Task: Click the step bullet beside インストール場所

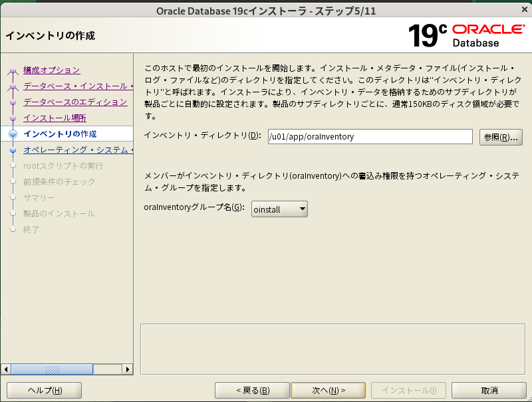Action: pyautogui.click(x=13, y=118)
